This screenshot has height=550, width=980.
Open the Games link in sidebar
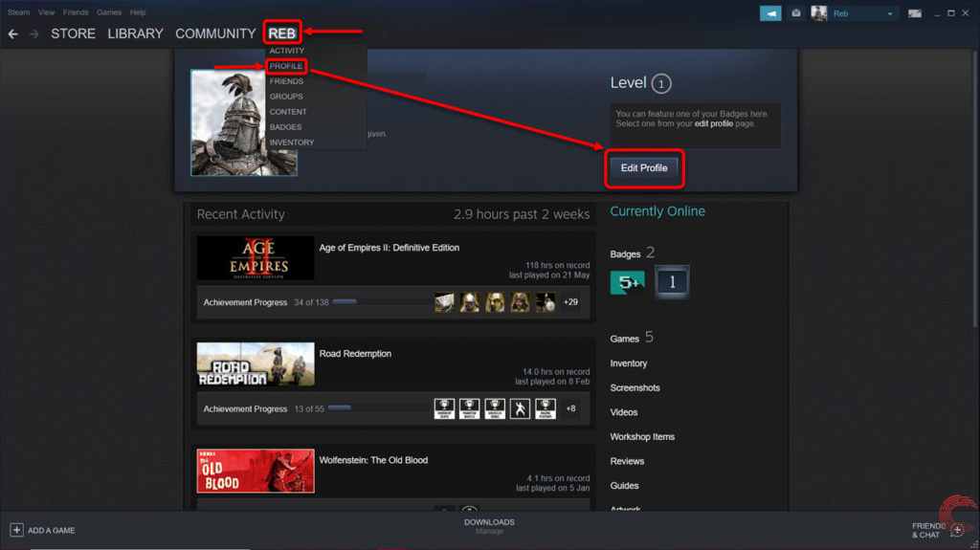tap(624, 339)
